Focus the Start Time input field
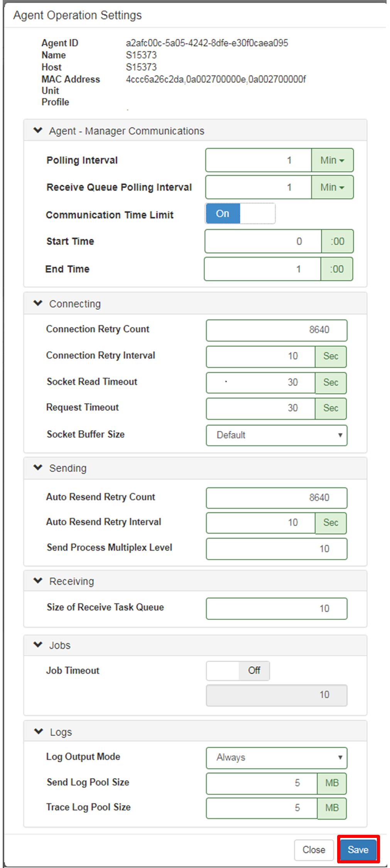The image size is (390, 868). click(263, 241)
